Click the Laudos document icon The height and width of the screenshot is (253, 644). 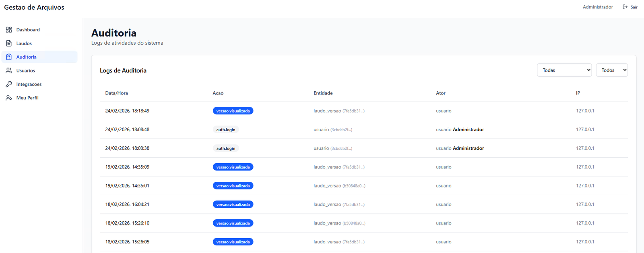point(9,43)
